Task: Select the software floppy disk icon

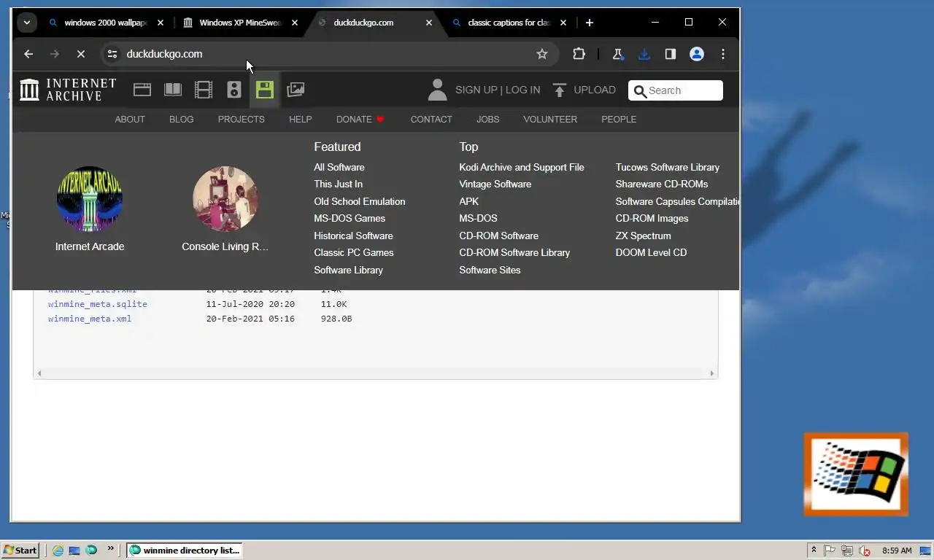Action: 265,90
